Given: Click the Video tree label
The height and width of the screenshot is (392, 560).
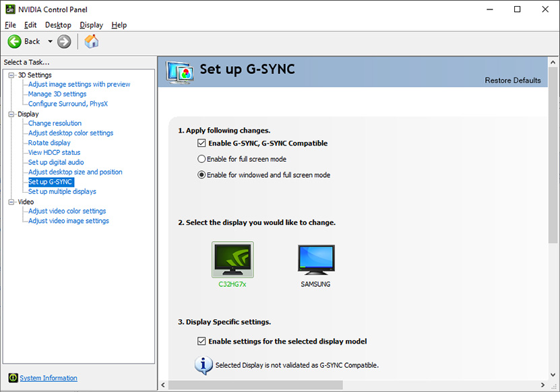Looking at the screenshot, I should click(26, 202).
